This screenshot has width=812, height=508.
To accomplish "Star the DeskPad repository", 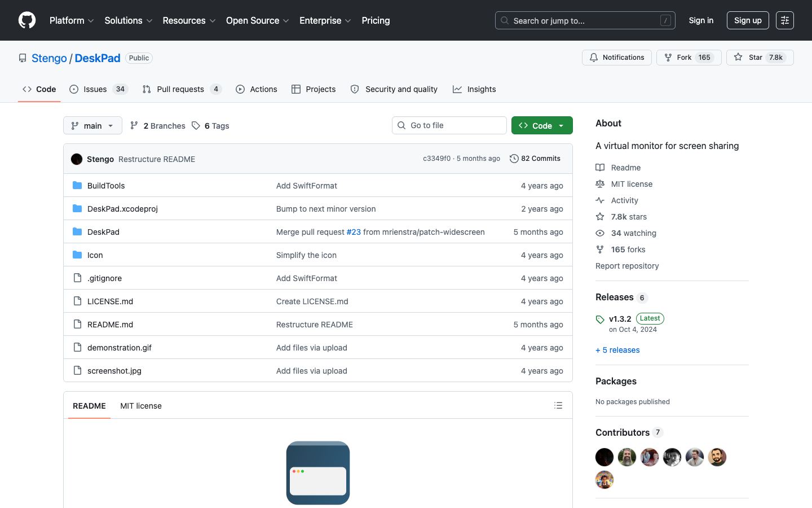I will (x=760, y=58).
